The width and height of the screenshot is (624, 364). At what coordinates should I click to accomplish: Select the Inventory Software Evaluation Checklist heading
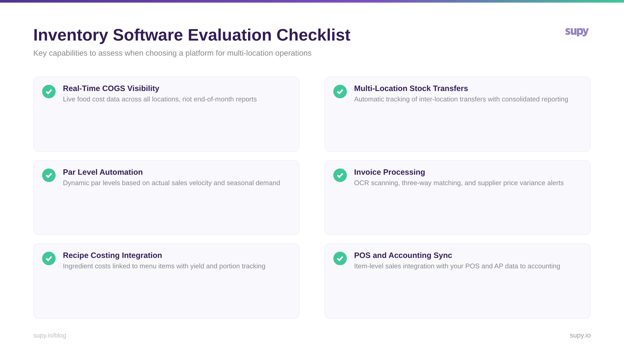[x=192, y=35]
